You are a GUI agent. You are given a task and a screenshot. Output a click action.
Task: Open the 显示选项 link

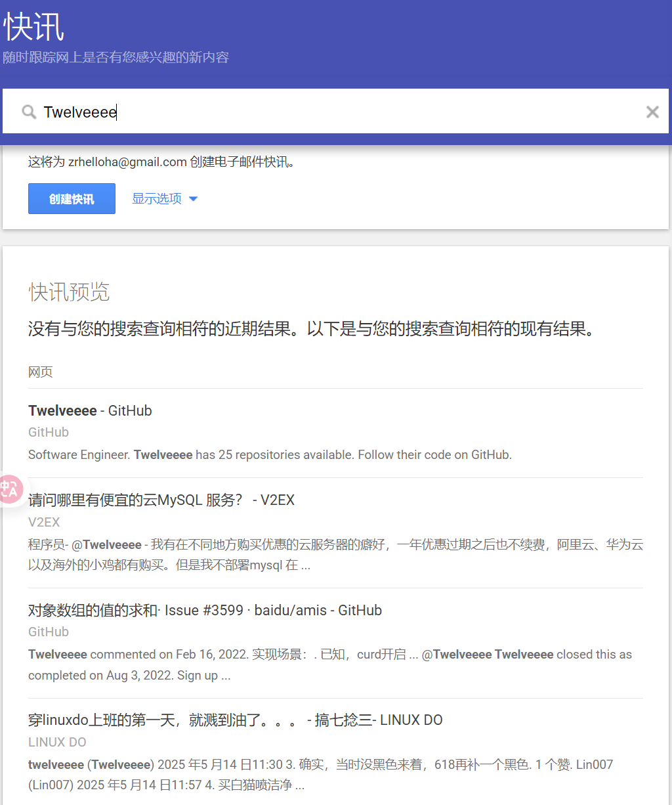click(157, 198)
